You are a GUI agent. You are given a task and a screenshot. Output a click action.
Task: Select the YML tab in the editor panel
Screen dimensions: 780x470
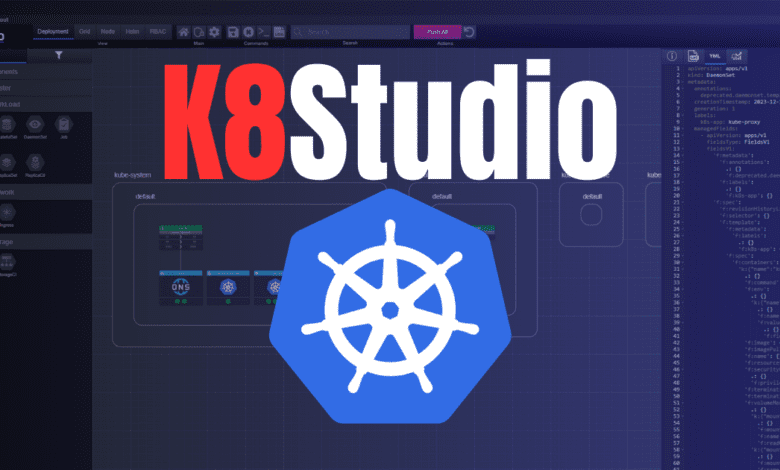click(715, 56)
